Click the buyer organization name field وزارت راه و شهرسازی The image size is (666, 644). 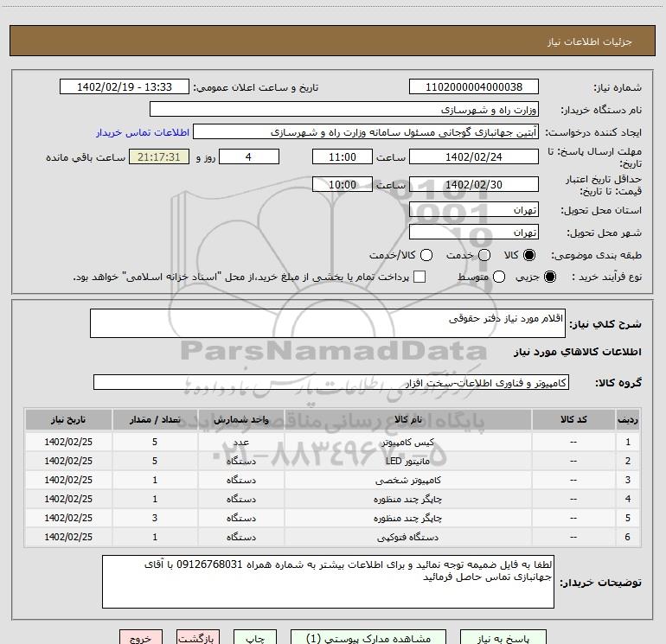pos(344,110)
